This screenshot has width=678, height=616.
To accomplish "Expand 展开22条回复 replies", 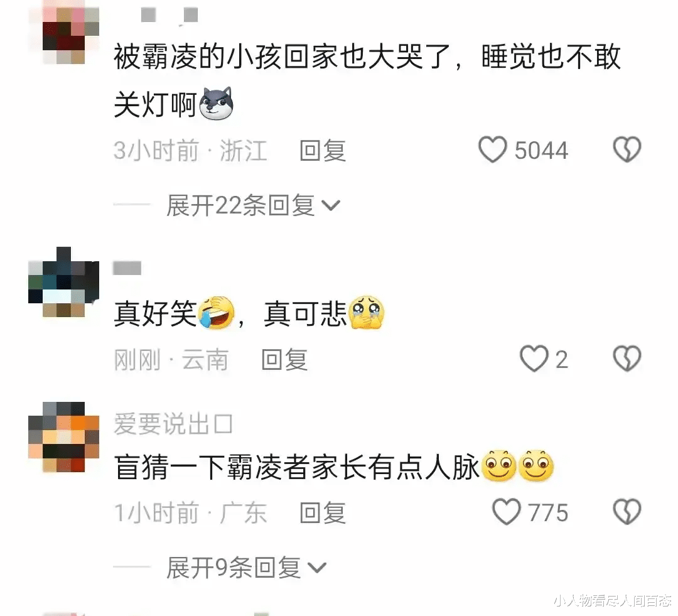I will (254, 205).
